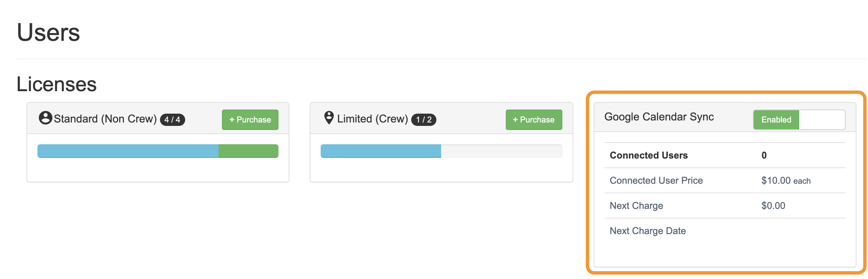868x279 pixels.
Task: Click the Limited Crew location pin icon
Action: (x=329, y=118)
